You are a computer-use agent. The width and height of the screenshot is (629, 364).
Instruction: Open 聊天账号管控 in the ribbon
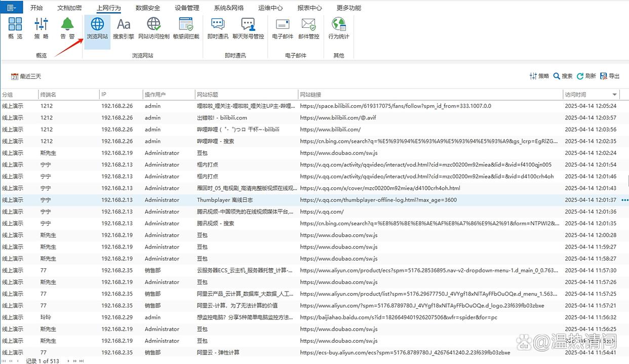(248, 28)
